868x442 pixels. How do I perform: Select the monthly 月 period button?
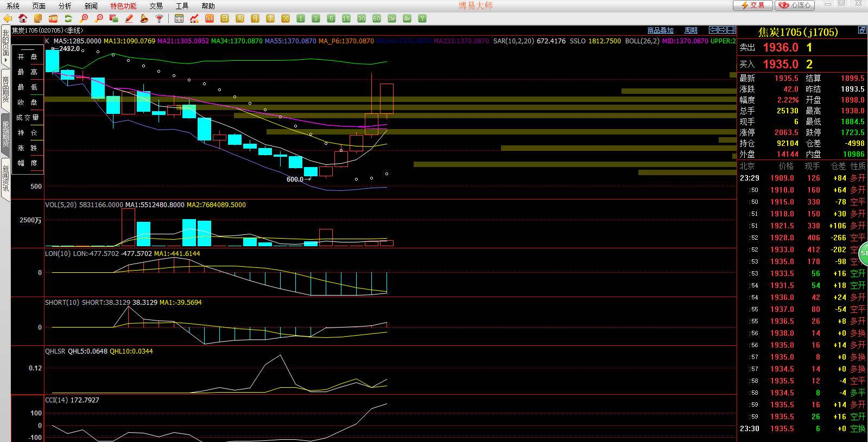(255, 18)
